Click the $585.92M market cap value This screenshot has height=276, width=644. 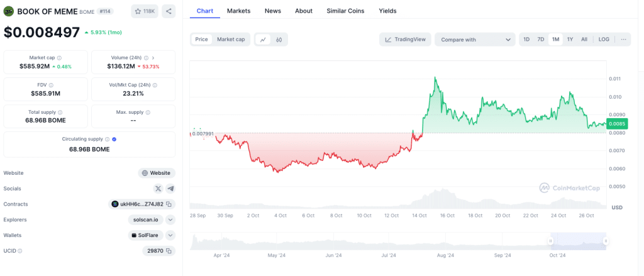point(34,66)
